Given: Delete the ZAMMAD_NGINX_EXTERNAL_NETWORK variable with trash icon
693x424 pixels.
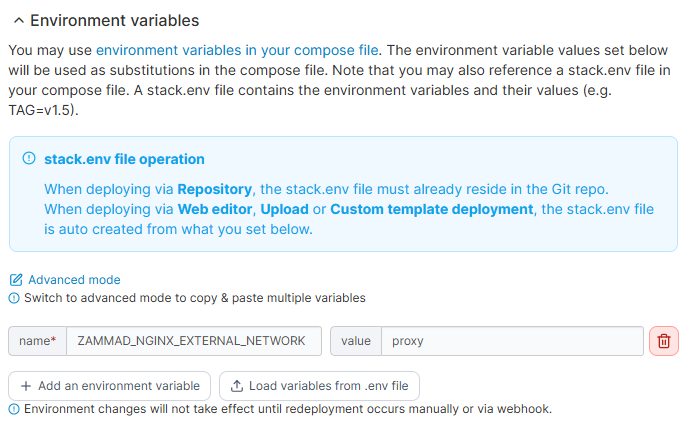Looking at the screenshot, I should (664, 341).
